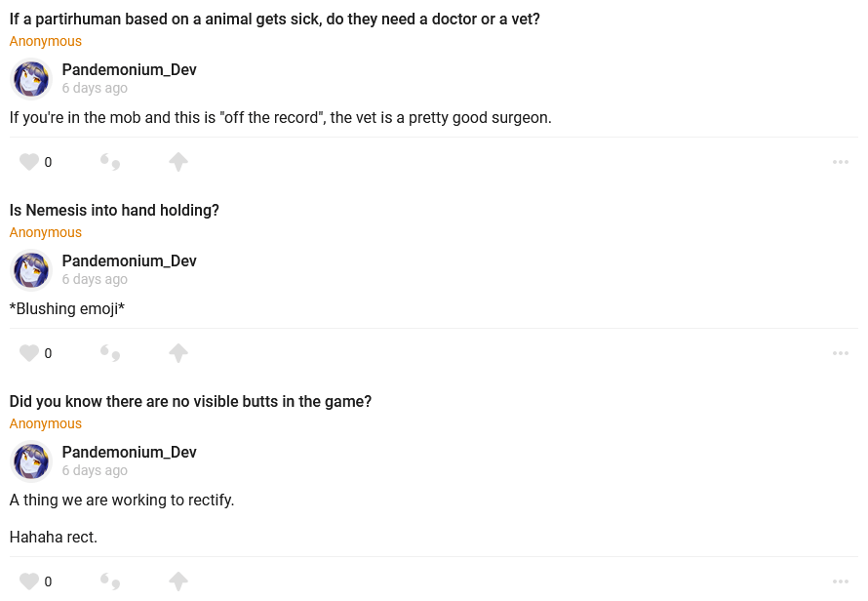This screenshot has height=601, width=868.
Task: Like the 'Hahaha rect.' answer
Action: pyautogui.click(x=29, y=581)
